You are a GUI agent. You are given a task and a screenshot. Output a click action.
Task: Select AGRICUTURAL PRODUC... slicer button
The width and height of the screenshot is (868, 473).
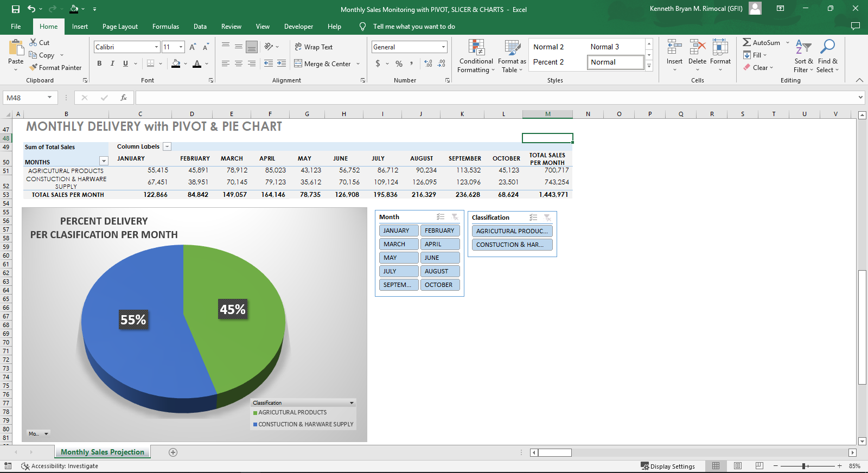[512, 231]
